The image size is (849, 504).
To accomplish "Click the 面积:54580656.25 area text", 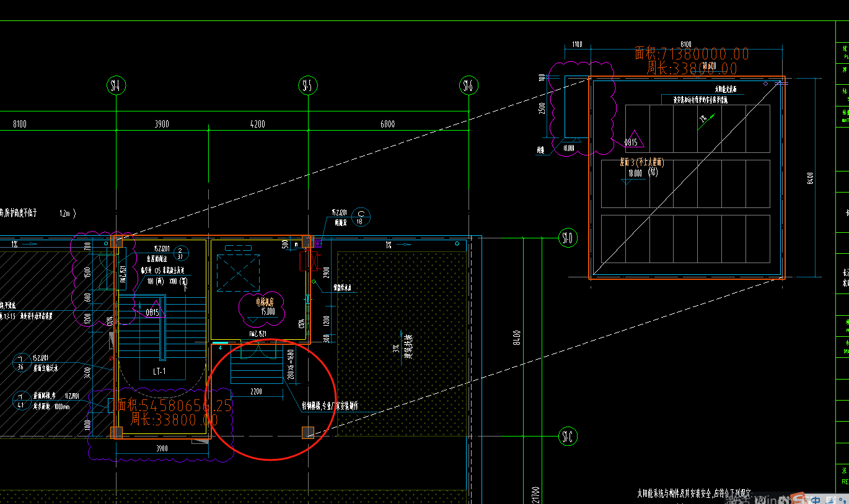I will tap(175, 406).
